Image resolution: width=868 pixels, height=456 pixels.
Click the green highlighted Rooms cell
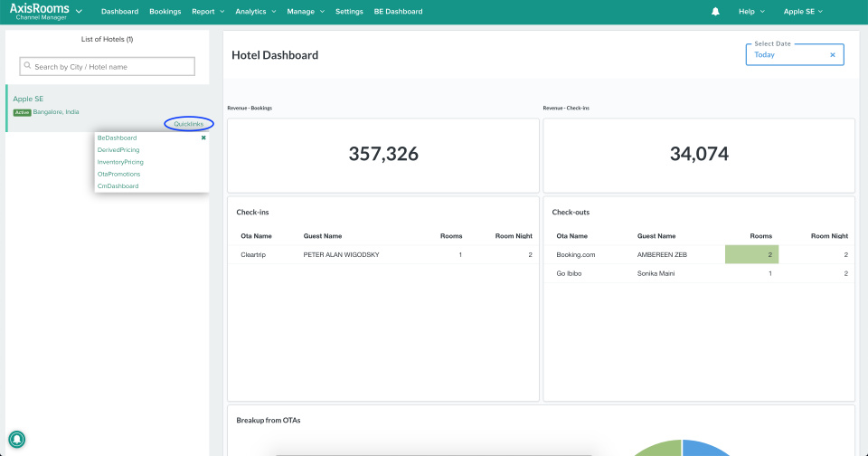(751, 255)
